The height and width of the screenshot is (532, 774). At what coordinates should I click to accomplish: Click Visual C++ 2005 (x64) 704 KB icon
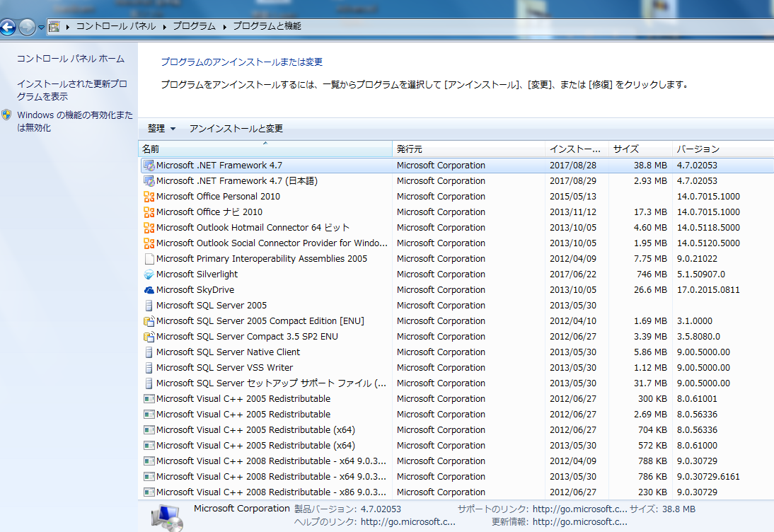pos(149,430)
